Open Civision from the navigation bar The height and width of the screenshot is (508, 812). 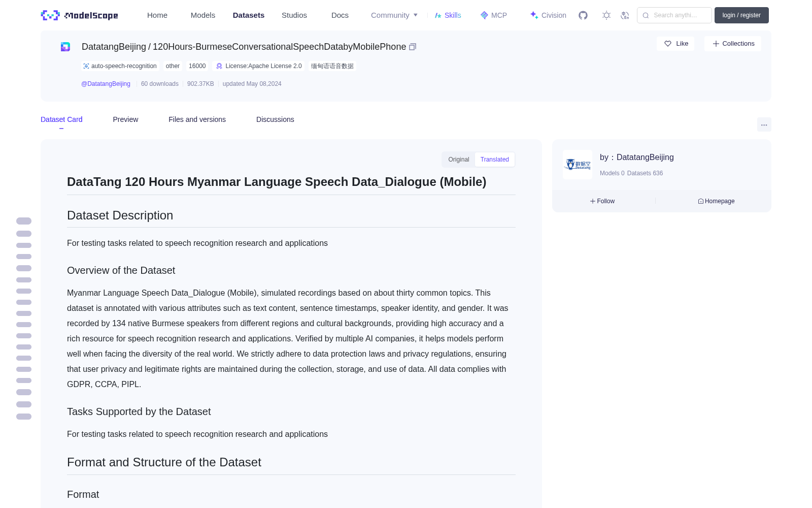548,15
